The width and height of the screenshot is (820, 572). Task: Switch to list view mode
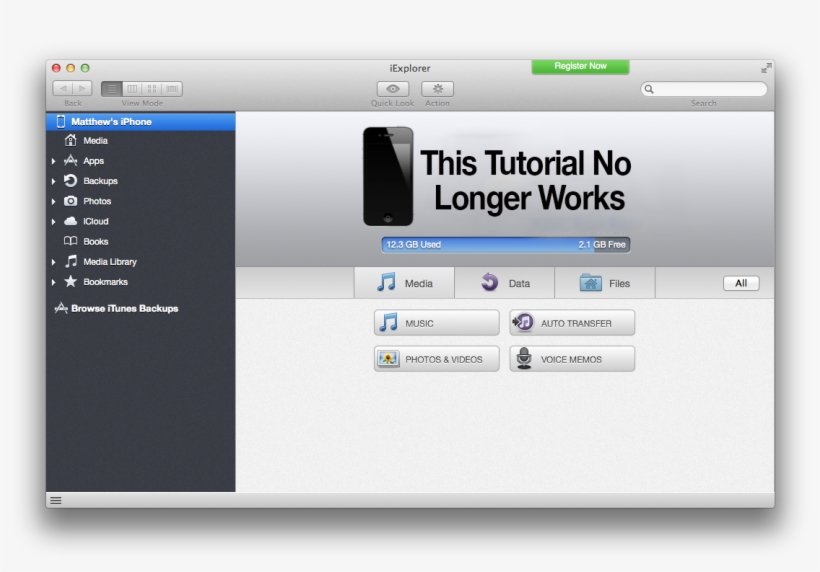tap(111, 89)
